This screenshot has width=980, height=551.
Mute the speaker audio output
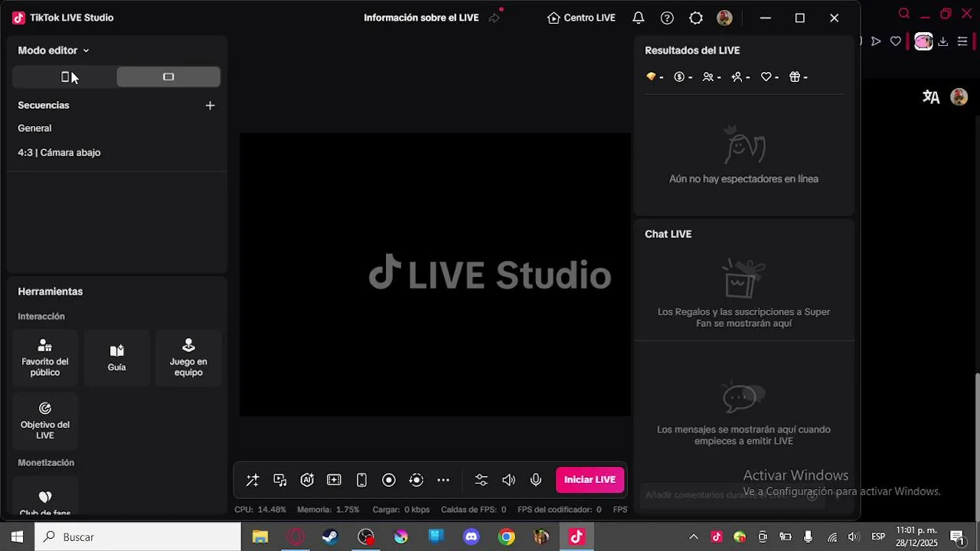(508, 480)
